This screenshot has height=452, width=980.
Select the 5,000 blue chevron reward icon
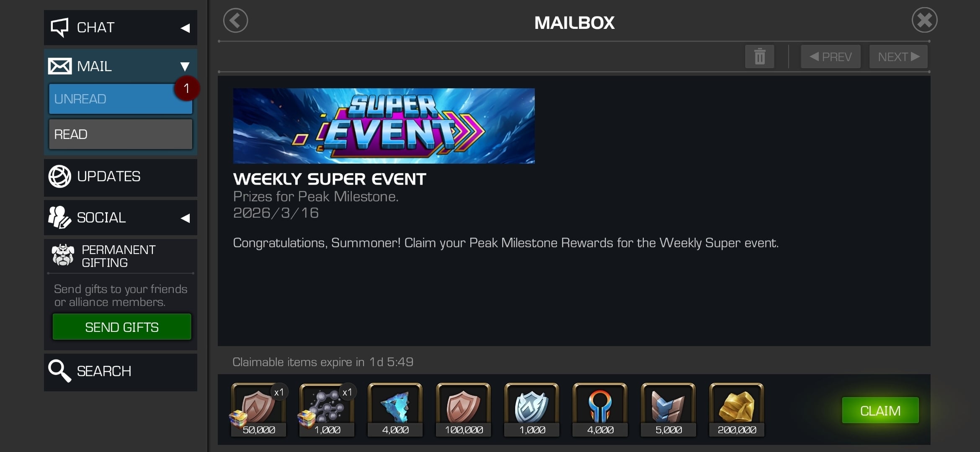coord(668,410)
